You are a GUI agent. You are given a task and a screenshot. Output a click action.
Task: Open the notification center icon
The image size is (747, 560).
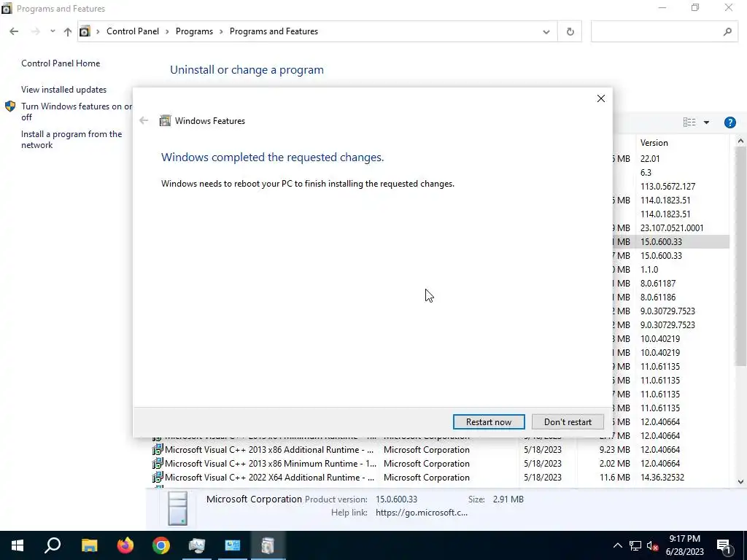click(724, 545)
